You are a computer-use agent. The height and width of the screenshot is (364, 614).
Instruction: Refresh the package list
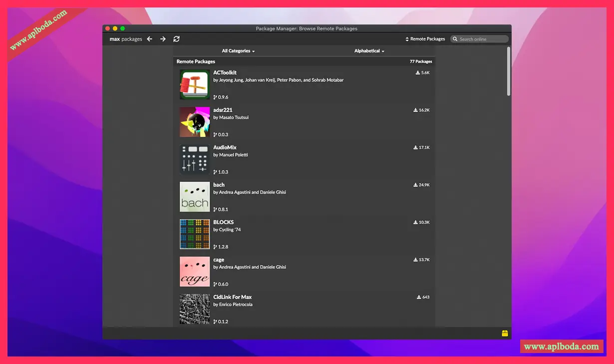pyautogui.click(x=176, y=39)
